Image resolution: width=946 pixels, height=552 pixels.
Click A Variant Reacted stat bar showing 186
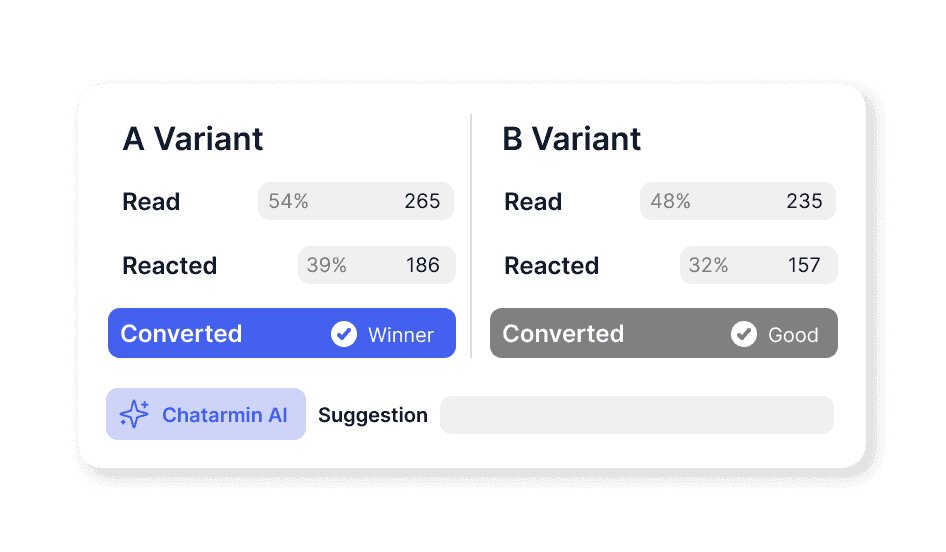click(376, 265)
